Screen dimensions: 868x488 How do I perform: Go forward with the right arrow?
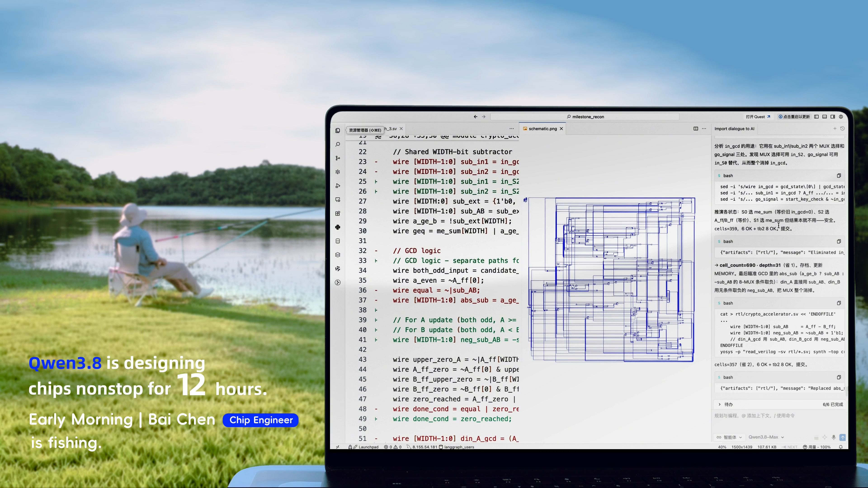click(484, 117)
